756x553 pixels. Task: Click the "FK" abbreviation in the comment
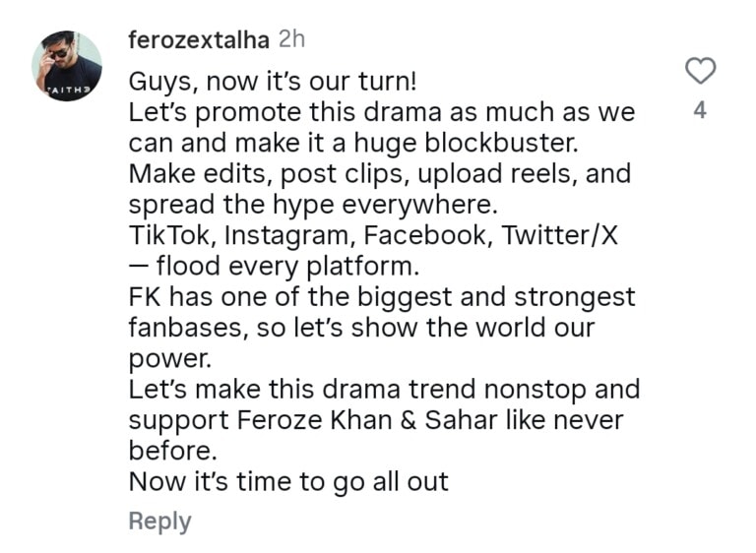coord(146,297)
